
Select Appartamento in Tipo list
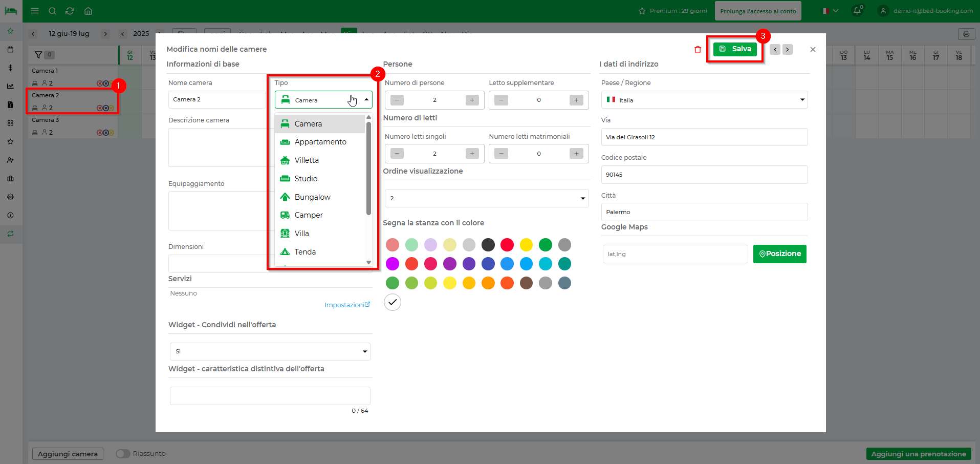point(320,142)
